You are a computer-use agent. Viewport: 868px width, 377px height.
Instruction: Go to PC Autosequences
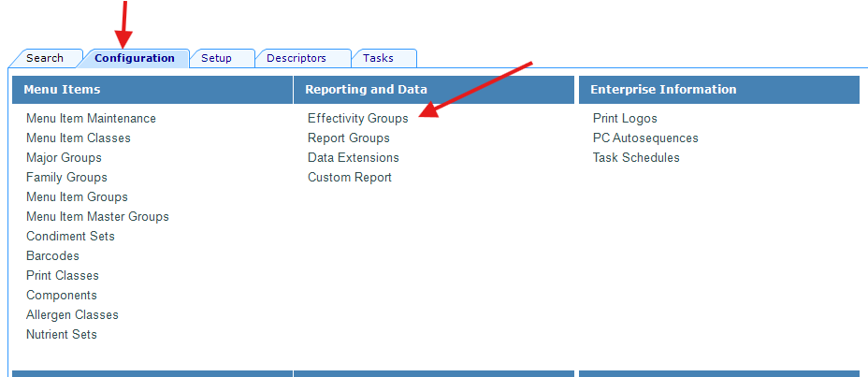[644, 138]
